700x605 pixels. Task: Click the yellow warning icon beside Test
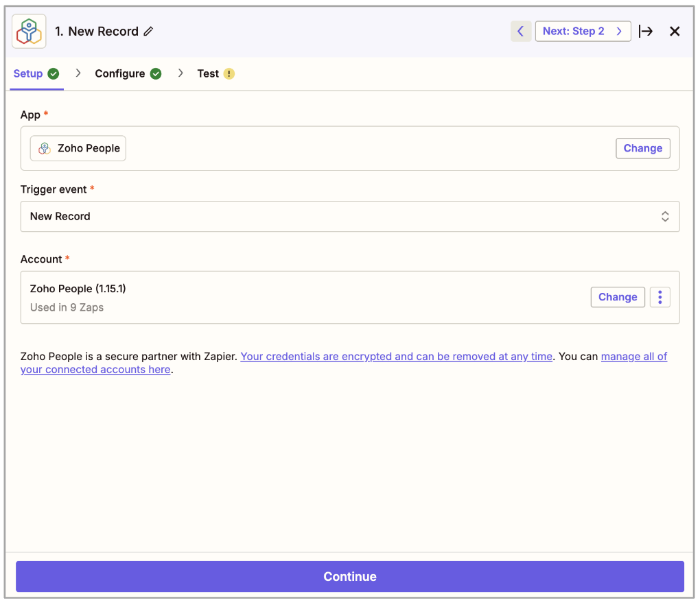[x=229, y=73]
